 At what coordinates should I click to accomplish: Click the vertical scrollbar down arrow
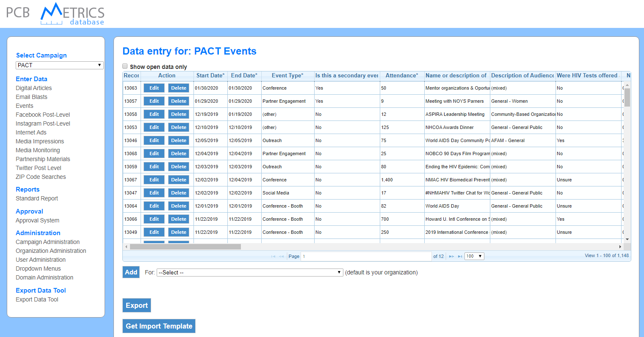627,239
